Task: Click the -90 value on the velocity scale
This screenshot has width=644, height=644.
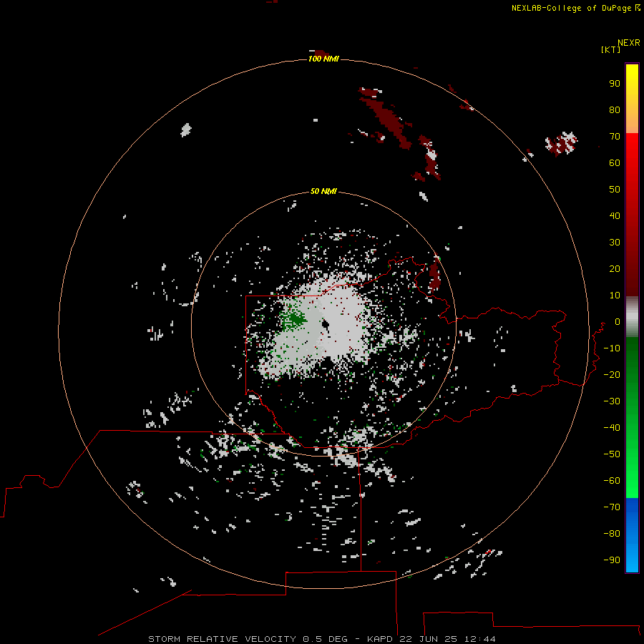Action: (612, 560)
